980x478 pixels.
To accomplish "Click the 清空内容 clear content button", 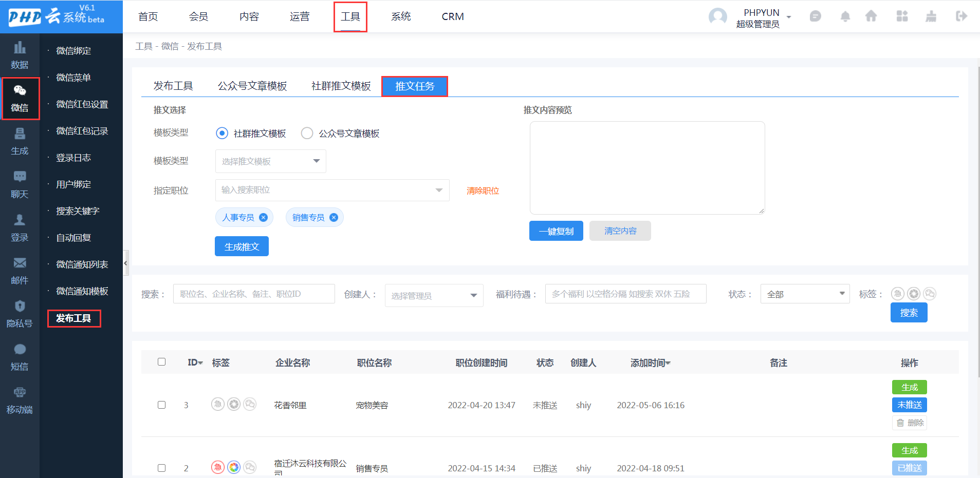I will [620, 231].
